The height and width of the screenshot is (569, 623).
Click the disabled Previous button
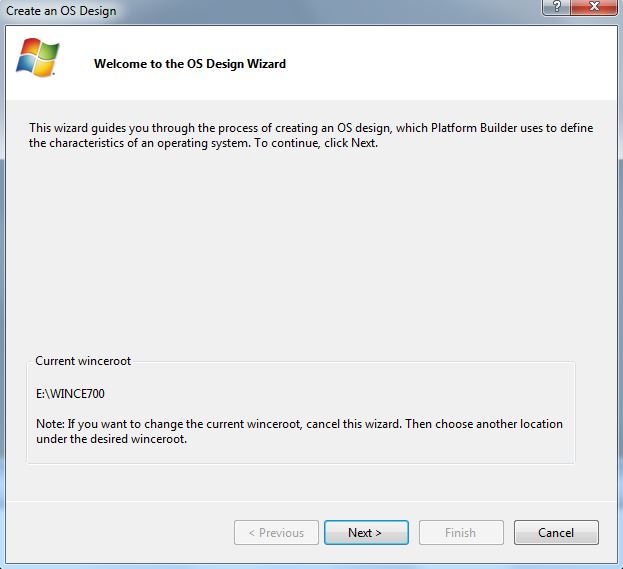click(276, 532)
